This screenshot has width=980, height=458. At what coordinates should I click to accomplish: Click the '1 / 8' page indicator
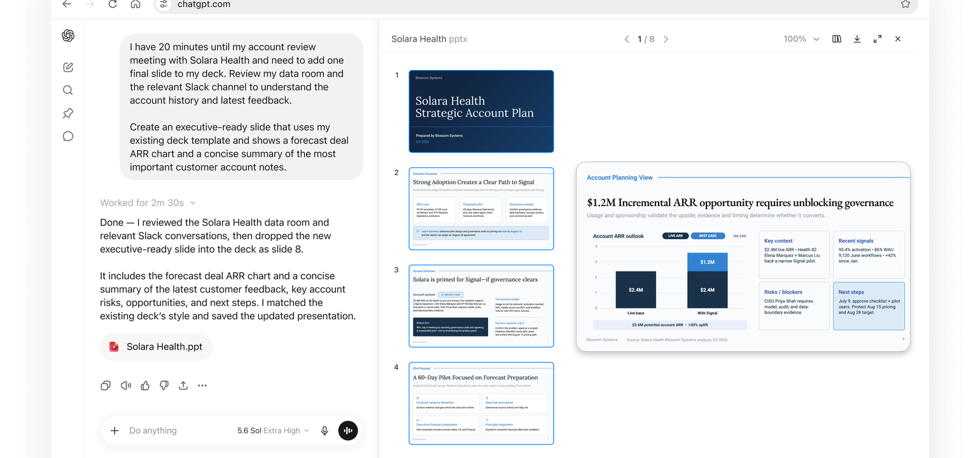click(x=646, y=39)
